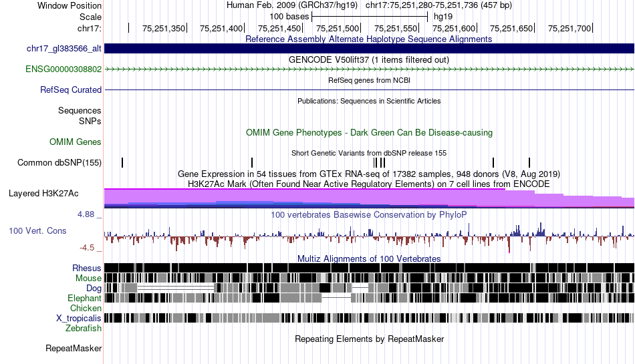Select the Rhesus alignment row label
The width and height of the screenshot is (635, 364).
[x=87, y=268]
